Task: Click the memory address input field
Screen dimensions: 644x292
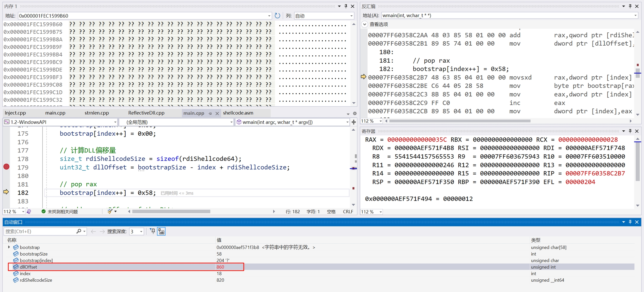Action: click(143, 16)
